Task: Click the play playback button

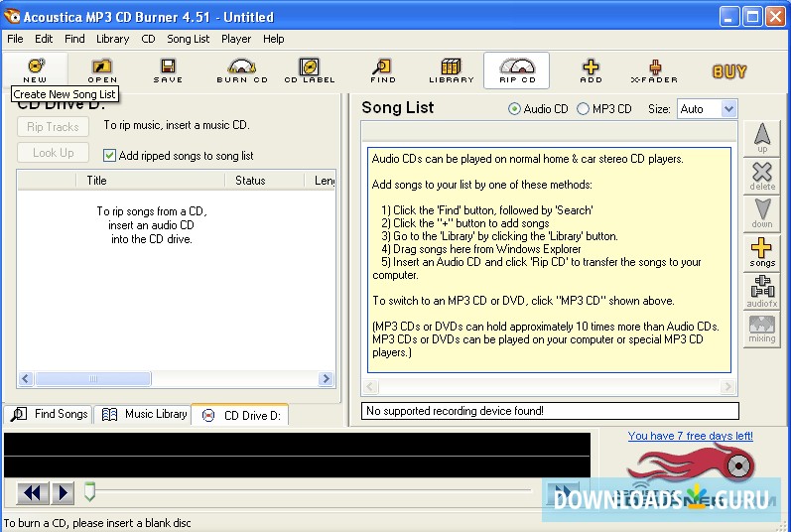Action: coord(63,492)
